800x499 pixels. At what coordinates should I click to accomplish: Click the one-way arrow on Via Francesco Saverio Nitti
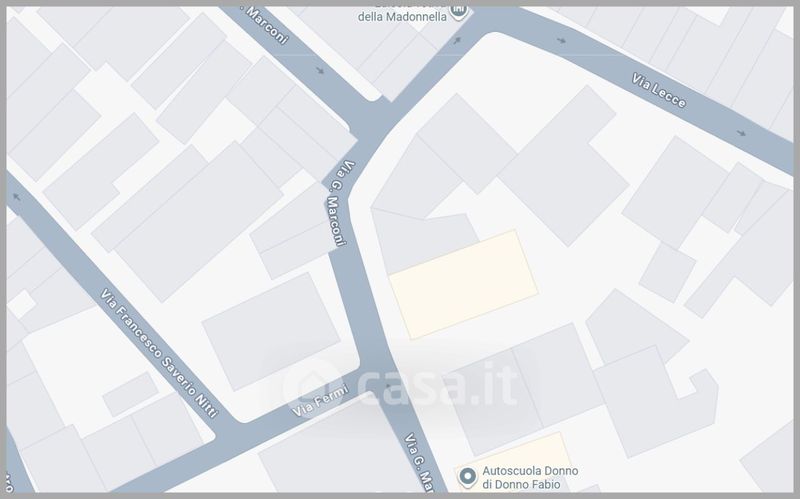click(17, 197)
